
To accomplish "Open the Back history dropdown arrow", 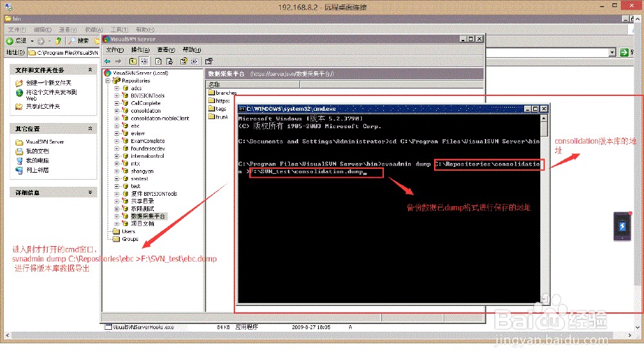I will 32,41.
